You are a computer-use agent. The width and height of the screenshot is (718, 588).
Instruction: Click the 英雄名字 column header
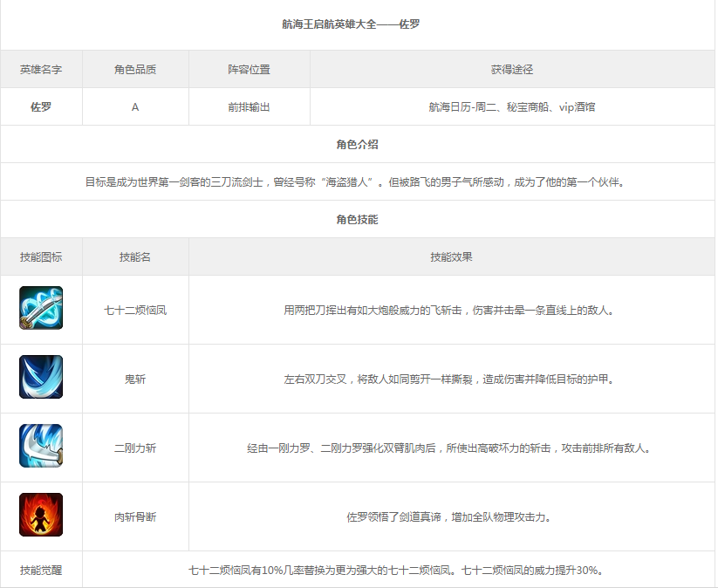tap(41, 70)
